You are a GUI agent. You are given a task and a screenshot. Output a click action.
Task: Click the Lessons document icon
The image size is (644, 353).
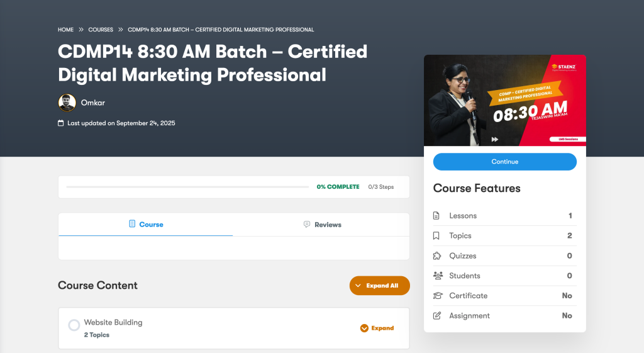436,216
